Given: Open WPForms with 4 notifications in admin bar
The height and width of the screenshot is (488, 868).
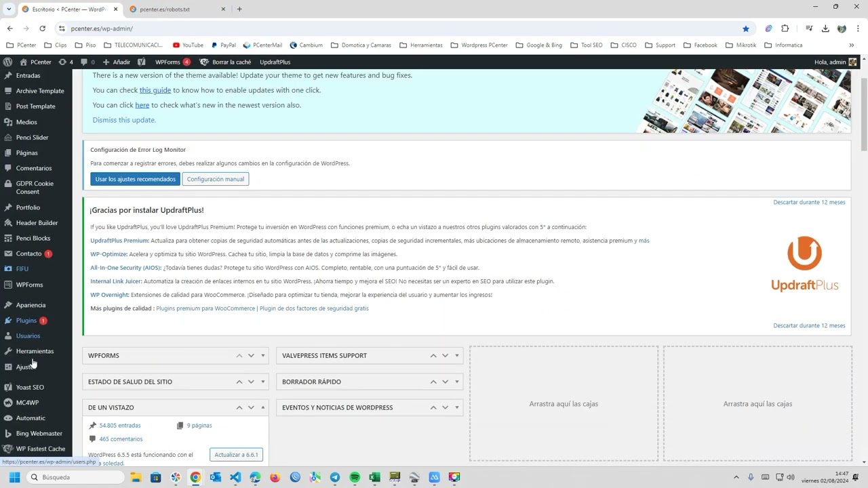Looking at the screenshot, I should [x=173, y=62].
